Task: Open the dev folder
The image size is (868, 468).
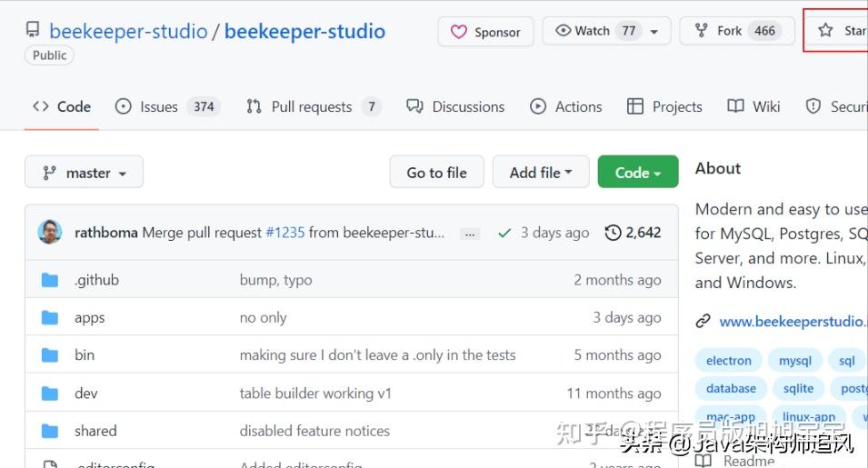Action: (x=85, y=393)
